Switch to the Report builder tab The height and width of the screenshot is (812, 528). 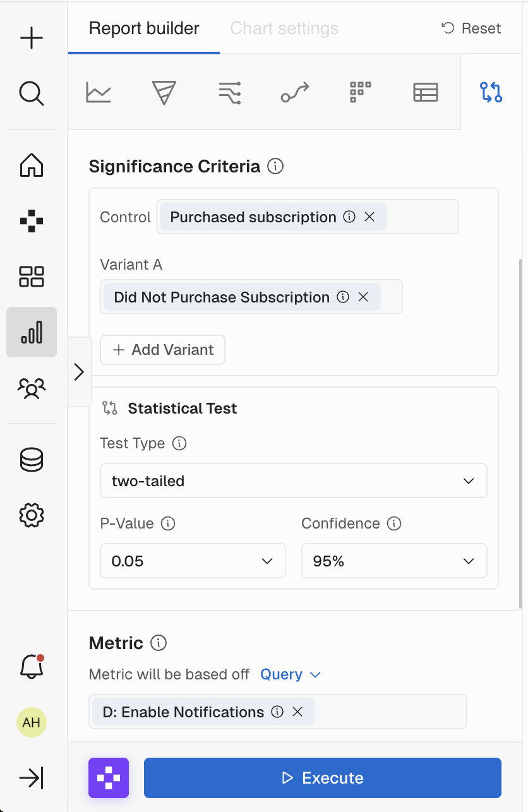point(144,28)
